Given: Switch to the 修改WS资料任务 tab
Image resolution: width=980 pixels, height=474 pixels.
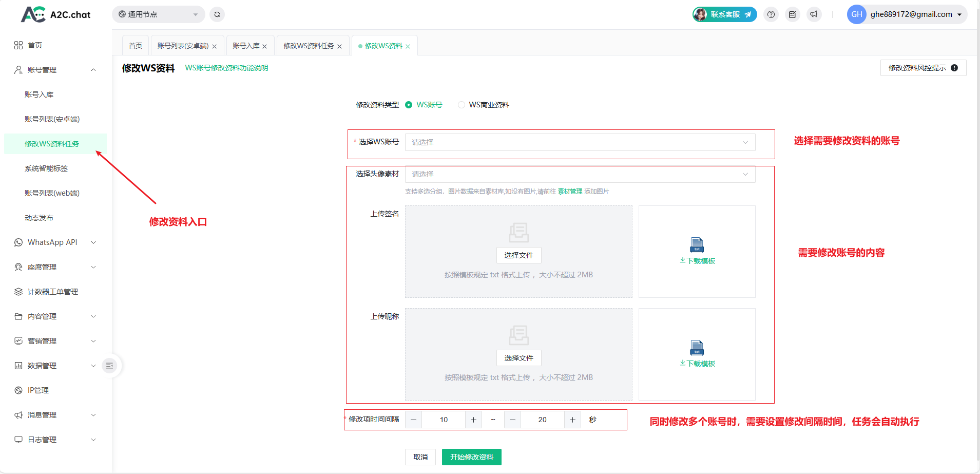Looking at the screenshot, I should (309, 46).
